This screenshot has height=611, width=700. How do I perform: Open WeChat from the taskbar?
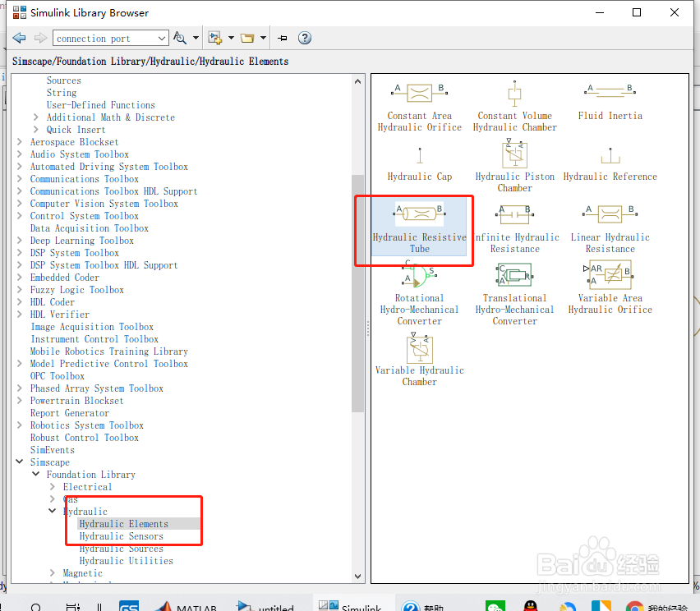(495, 606)
